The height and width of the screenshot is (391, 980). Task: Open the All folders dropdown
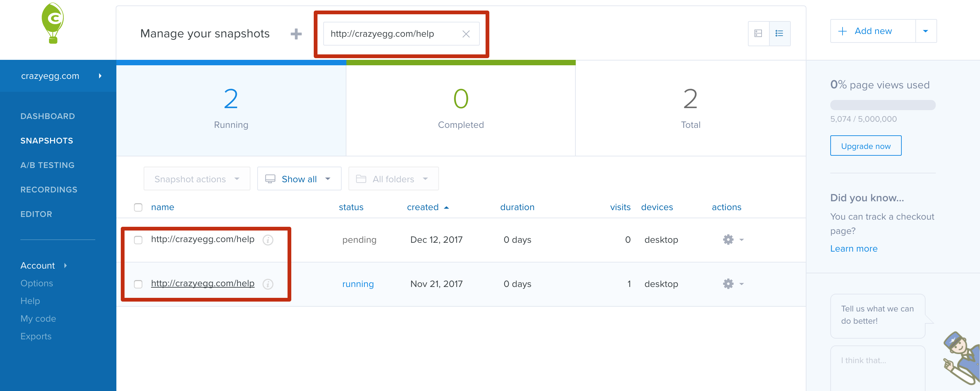pyautogui.click(x=393, y=179)
